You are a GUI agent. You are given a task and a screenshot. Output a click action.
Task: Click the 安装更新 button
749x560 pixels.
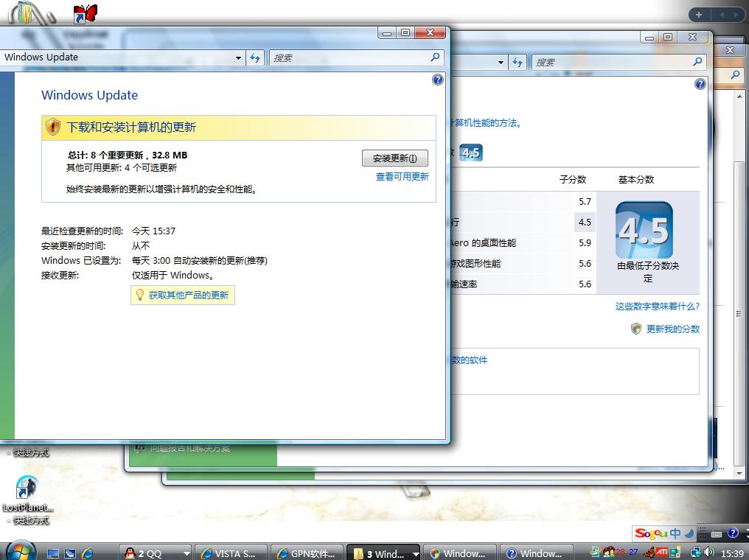394,158
